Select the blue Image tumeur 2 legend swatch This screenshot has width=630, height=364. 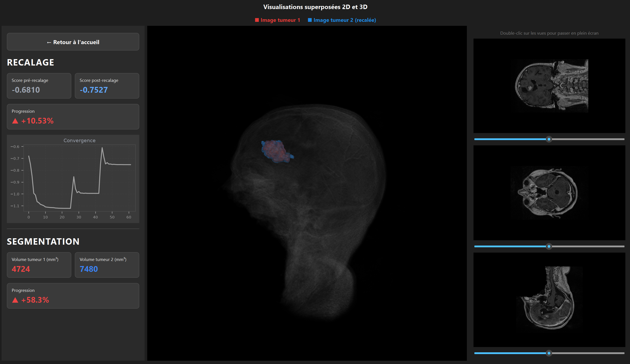[x=310, y=20]
